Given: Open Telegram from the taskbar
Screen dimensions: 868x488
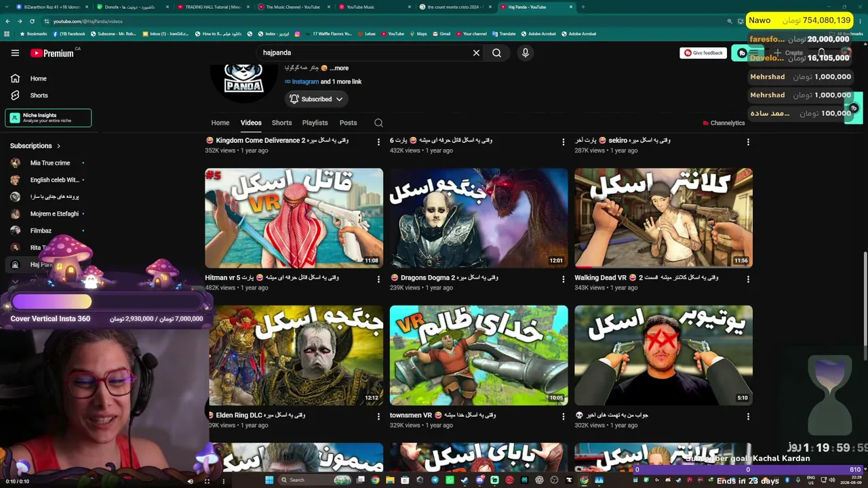Looking at the screenshot, I should (x=435, y=481).
